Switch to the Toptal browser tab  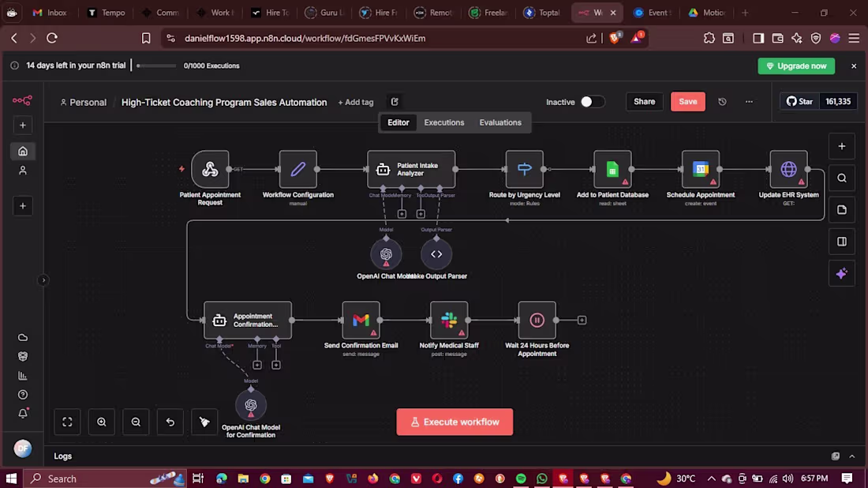point(543,12)
